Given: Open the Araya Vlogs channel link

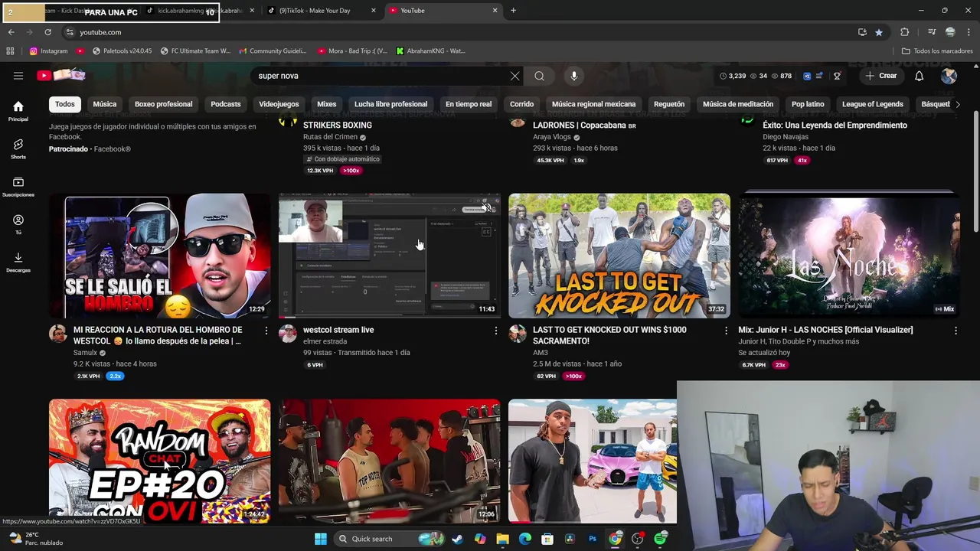Looking at the screenshot, I should tap(552, 137).
